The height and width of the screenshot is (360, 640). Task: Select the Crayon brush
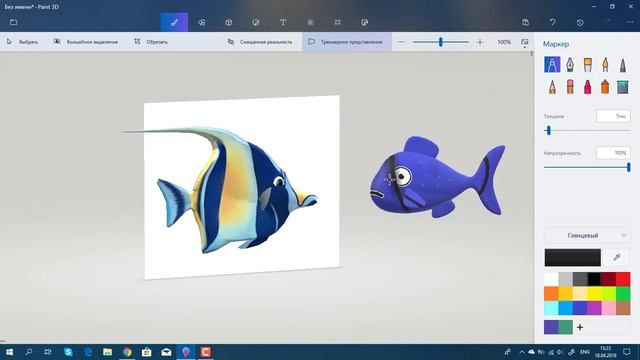coord(587,87)
